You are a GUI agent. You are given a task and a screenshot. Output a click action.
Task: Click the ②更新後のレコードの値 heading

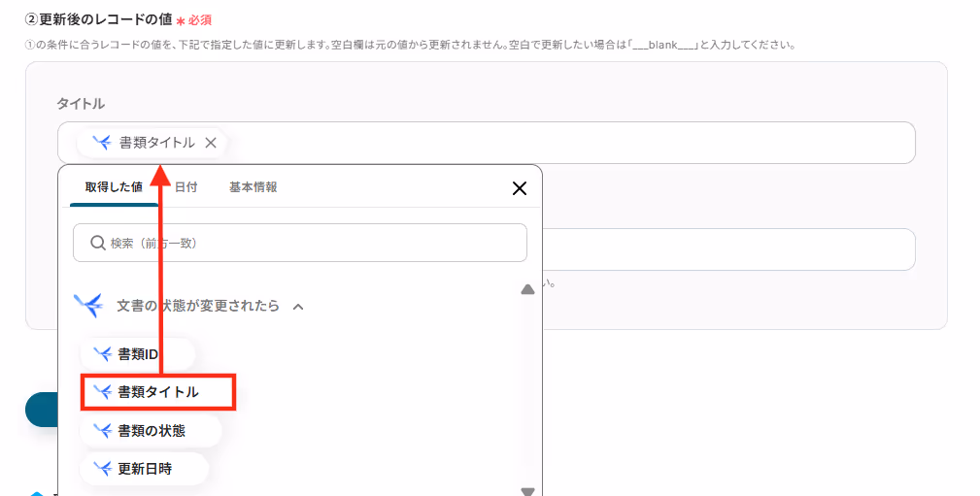[98, 19]
